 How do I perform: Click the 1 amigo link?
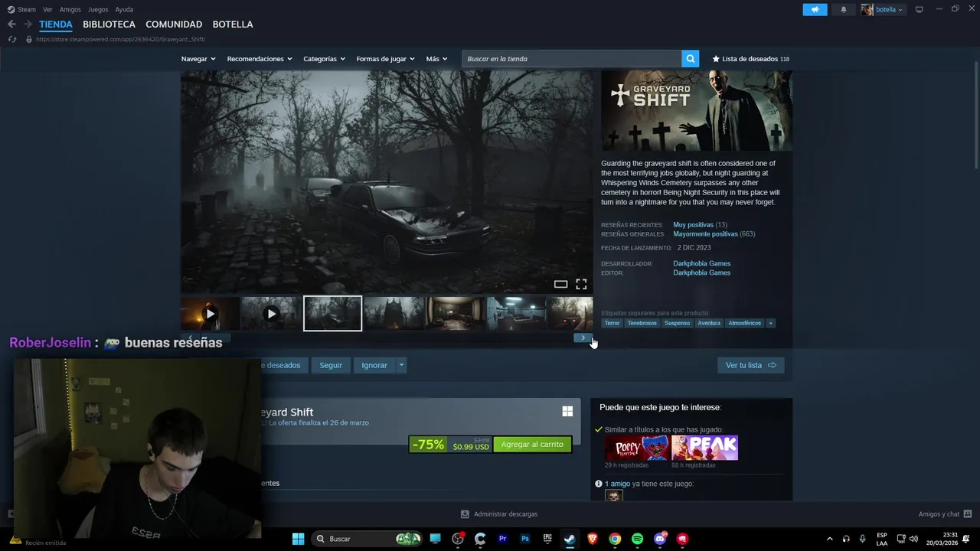pos(617,484)
